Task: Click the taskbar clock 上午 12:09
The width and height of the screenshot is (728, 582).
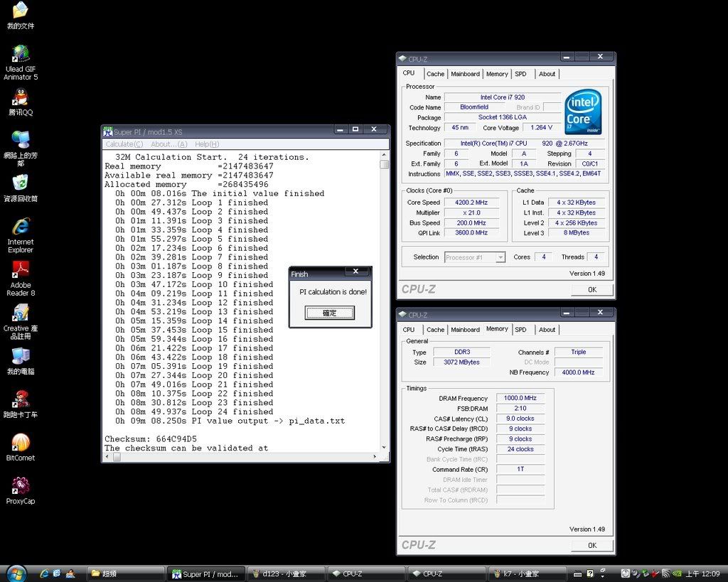Action: pyautogui.click(x=702, y=574)
